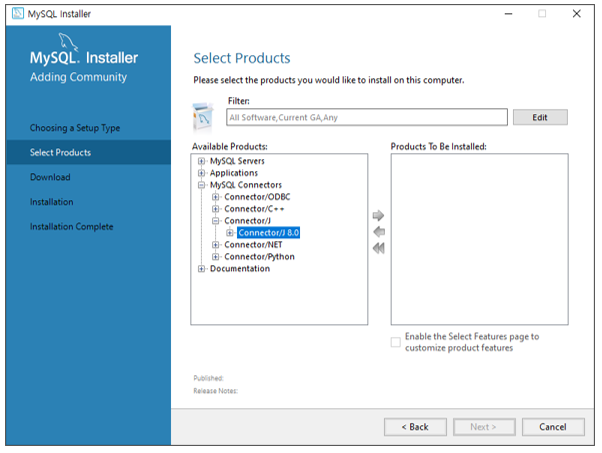Select the Connector/ODBC tree item

click(x=257, y=197)
